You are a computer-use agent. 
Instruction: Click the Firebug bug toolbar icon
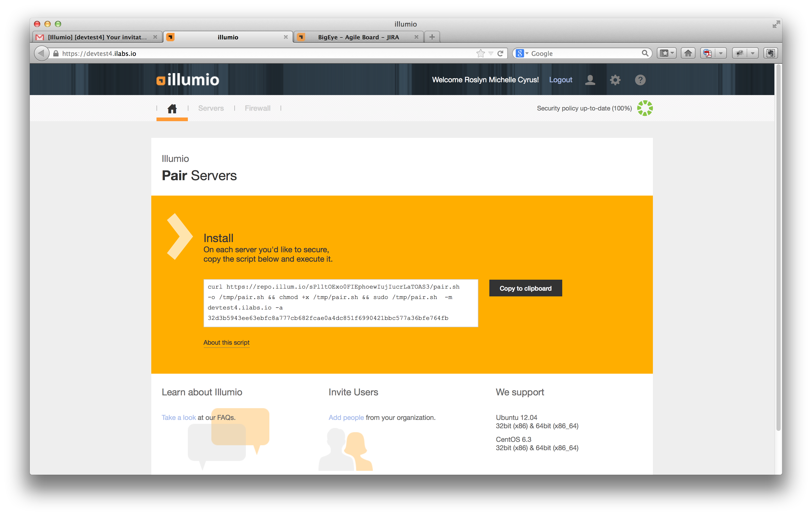coord(739,53)
